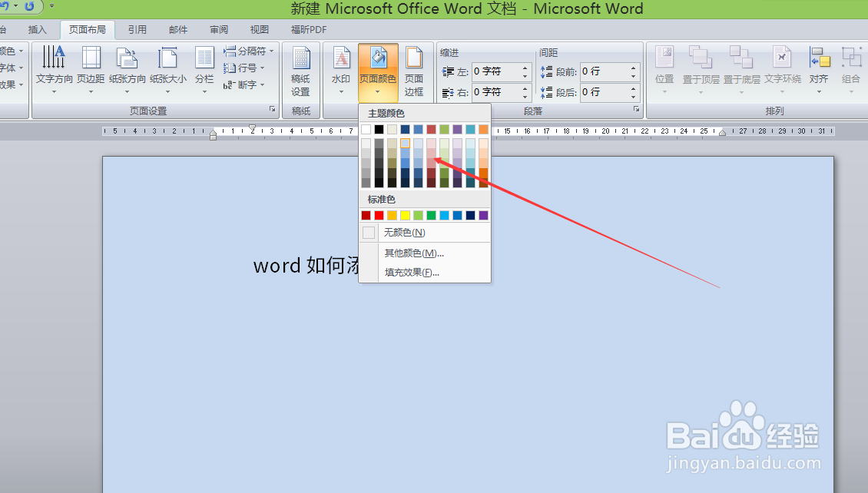Open the undo history dropdown arrow
The height and width of the screenshot is (493, 868).
point(15,6)
